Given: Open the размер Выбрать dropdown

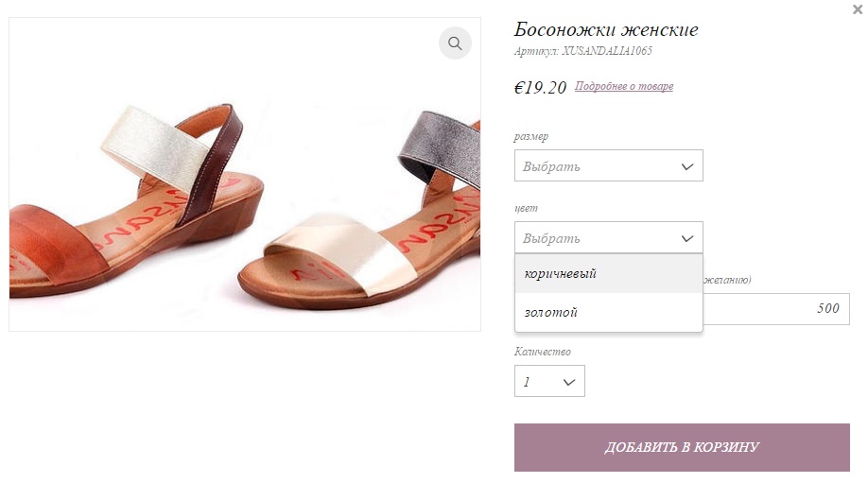Looking at the screenshot, I should tap(608, 165).
